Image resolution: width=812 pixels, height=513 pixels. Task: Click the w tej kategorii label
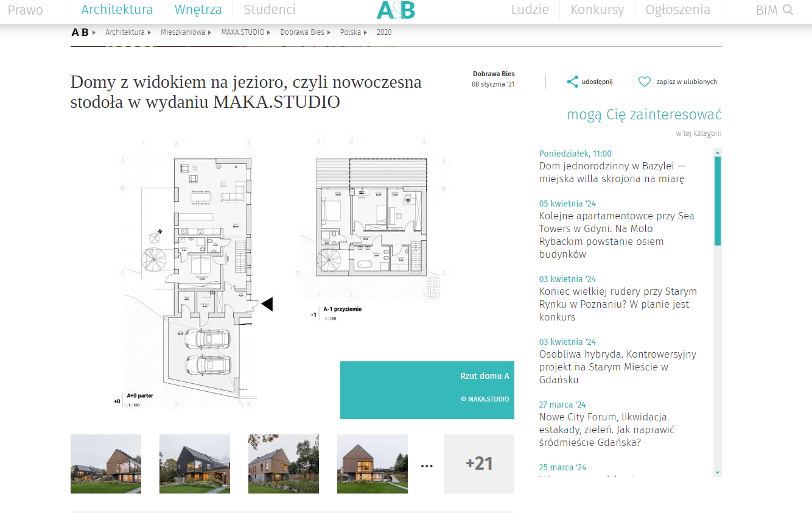[699, 133]
